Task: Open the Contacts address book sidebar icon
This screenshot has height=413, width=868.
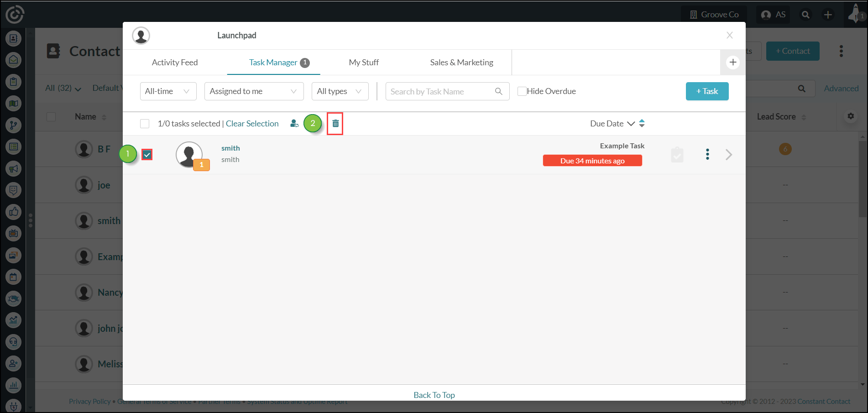Action: coord(14,38)
